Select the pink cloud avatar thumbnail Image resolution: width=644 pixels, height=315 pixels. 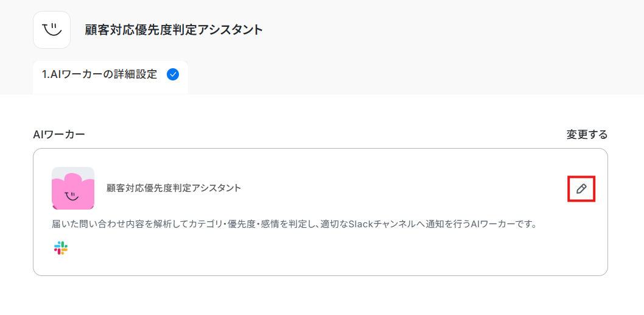(73, 188)
